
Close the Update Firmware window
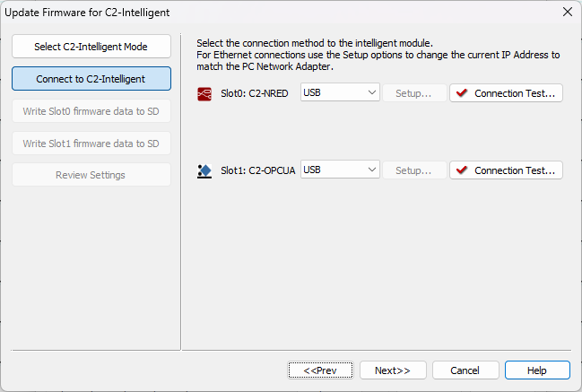pyautogui.click(x=567, y=13)
